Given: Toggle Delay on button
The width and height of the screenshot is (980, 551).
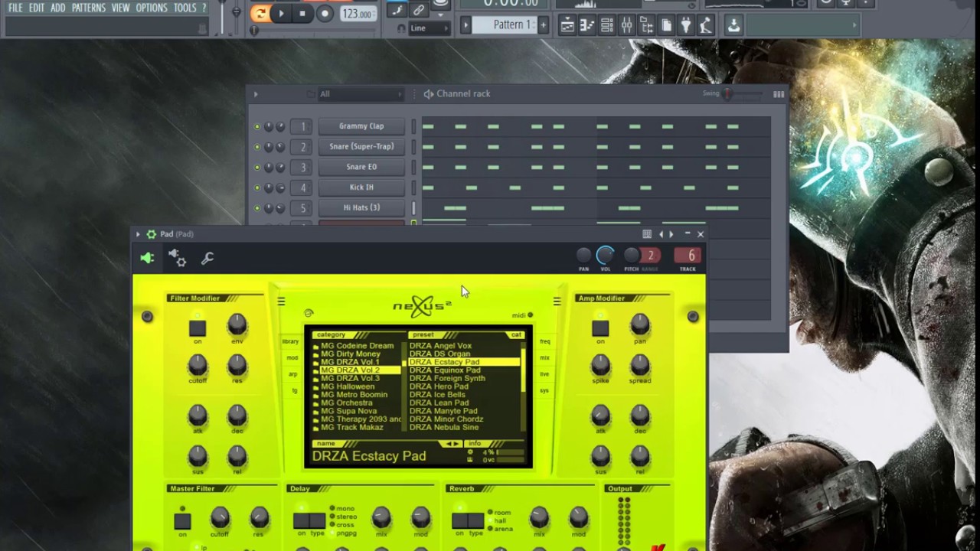Looking at the screenshot, I should 302,521.
